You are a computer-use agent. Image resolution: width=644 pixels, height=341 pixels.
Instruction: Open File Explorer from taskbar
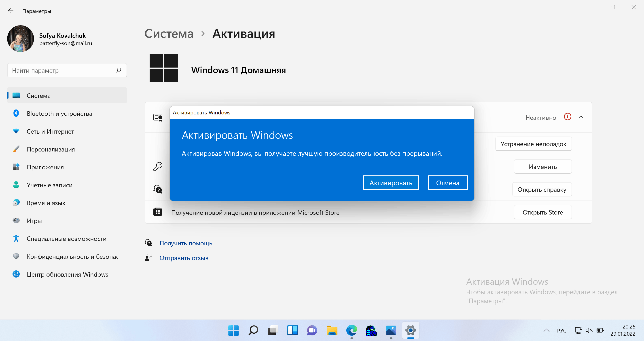click(x=332, y=330)
